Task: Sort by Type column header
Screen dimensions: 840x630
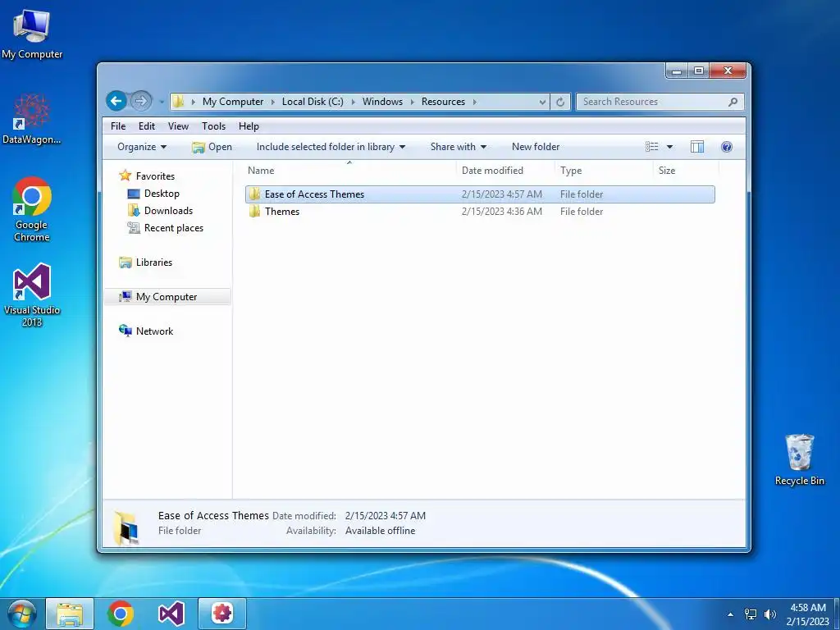Action: click(x=571, y=171)
